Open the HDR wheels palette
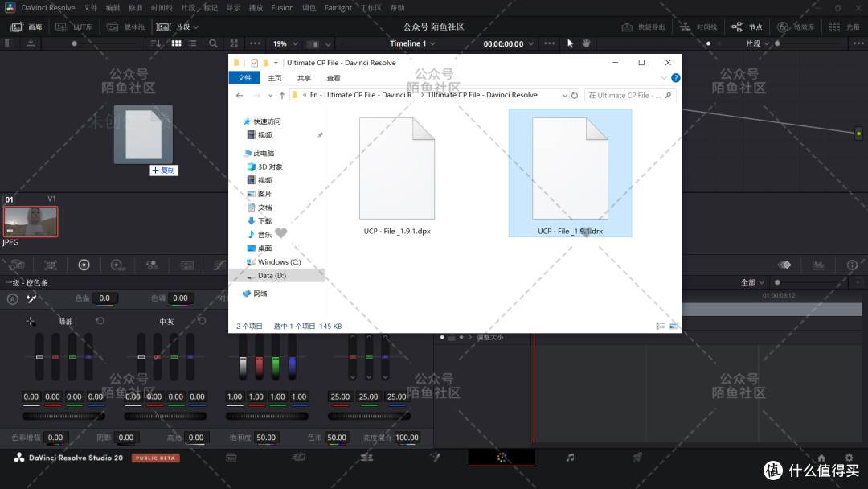The image size is (868, 489). point(117,265)
